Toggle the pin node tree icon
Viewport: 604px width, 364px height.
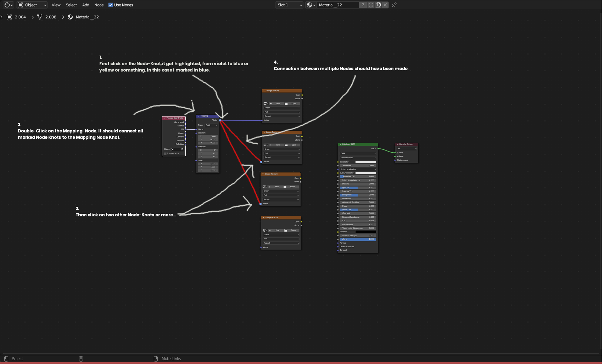click(394, 5)
